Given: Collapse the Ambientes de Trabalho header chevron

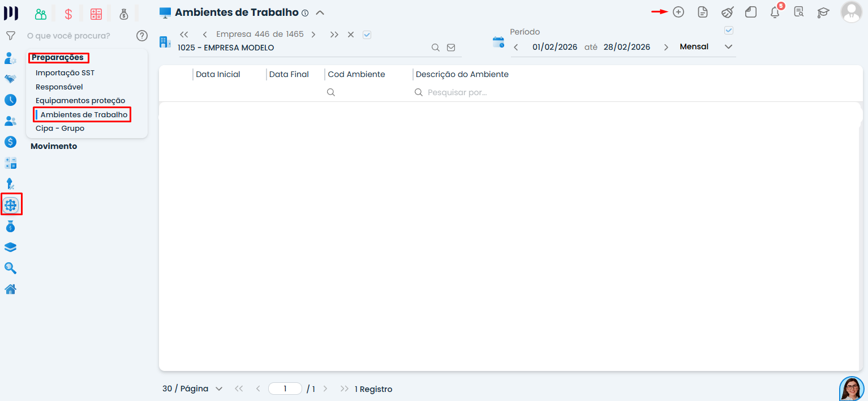Looking at the screenshot, I should [x=320, y=12].
